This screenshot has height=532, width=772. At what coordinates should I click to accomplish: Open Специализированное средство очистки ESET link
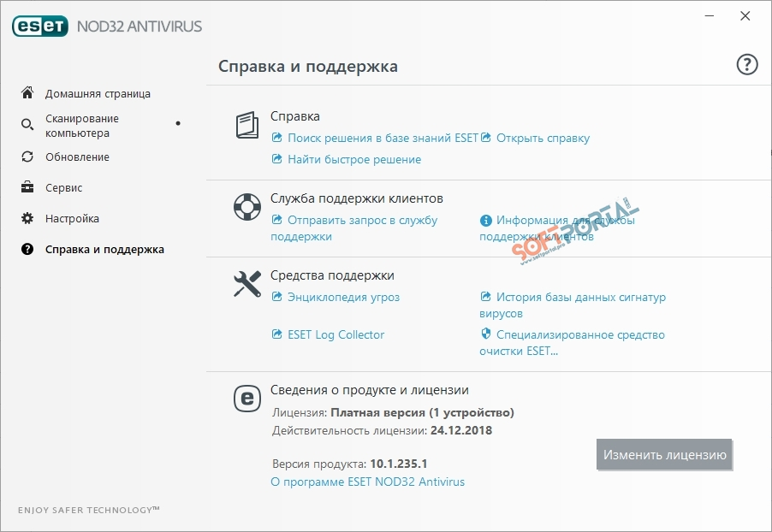(572, 342)
